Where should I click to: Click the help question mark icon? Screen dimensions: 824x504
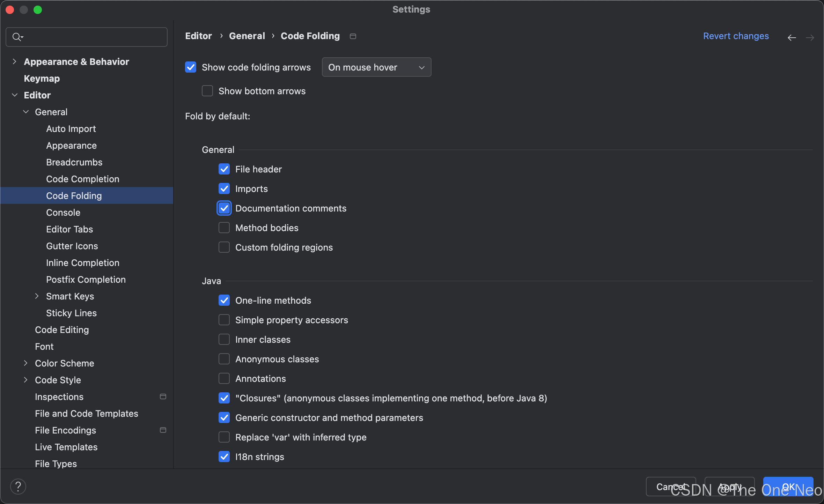[x=18, y=486]
